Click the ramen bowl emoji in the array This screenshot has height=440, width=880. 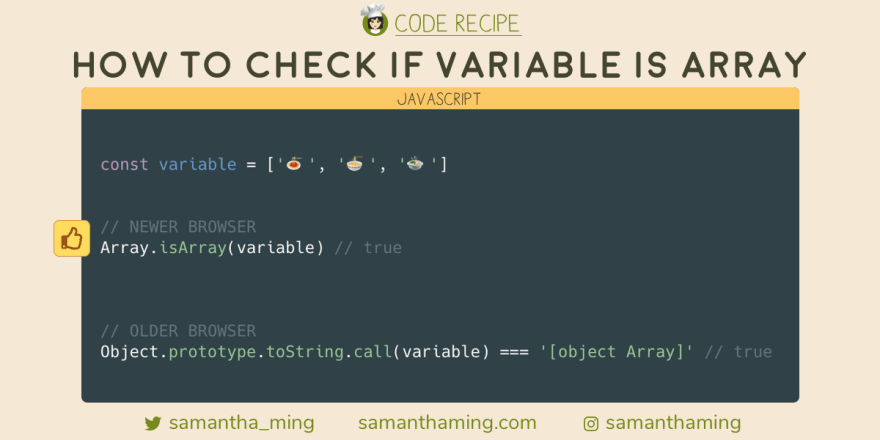[x=355, y=164]
